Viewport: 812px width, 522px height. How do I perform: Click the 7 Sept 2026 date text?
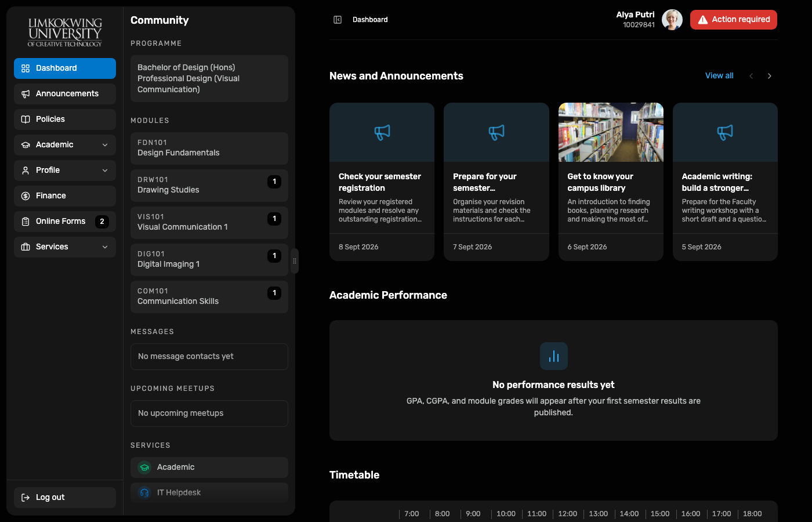(473, 247)
